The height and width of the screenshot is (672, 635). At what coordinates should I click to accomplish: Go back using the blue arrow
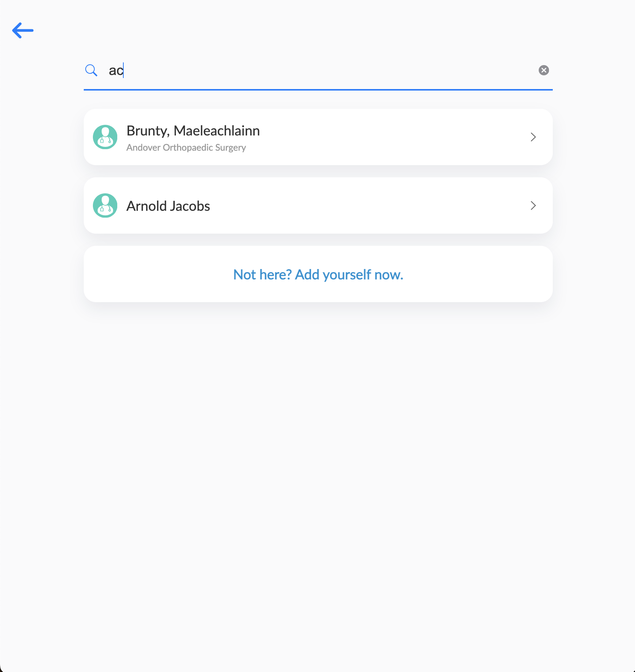pyautogui.click(x=23, y=30)
